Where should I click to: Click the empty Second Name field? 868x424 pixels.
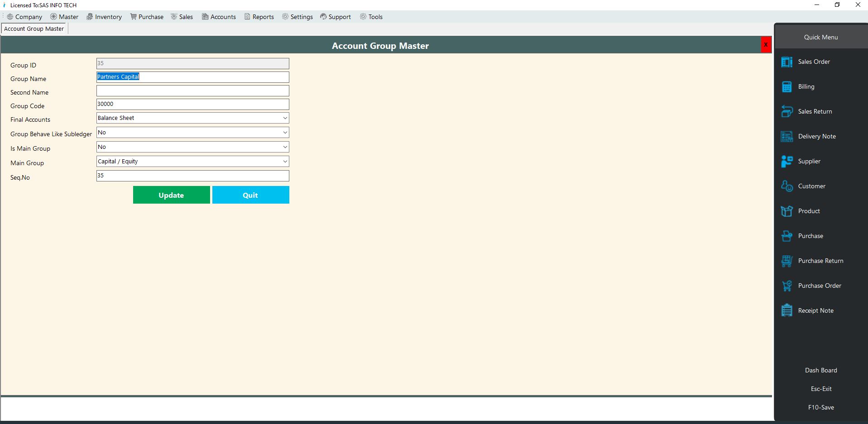pyautogui.click(x=192, y=91)
